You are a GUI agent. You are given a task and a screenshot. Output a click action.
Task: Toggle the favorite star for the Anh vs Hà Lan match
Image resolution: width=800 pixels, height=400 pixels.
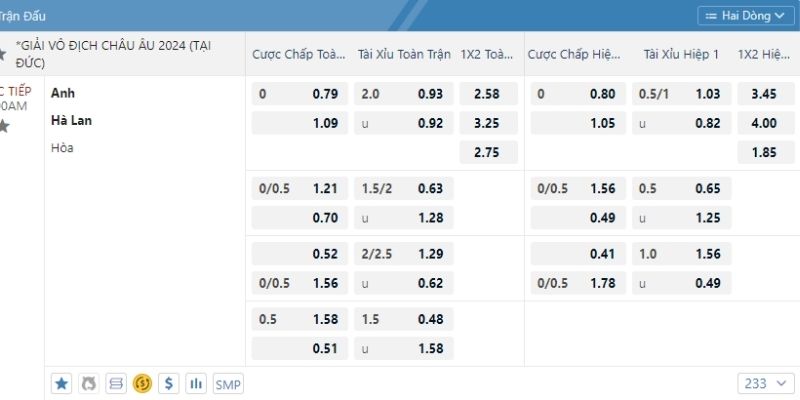click(3, 126)
